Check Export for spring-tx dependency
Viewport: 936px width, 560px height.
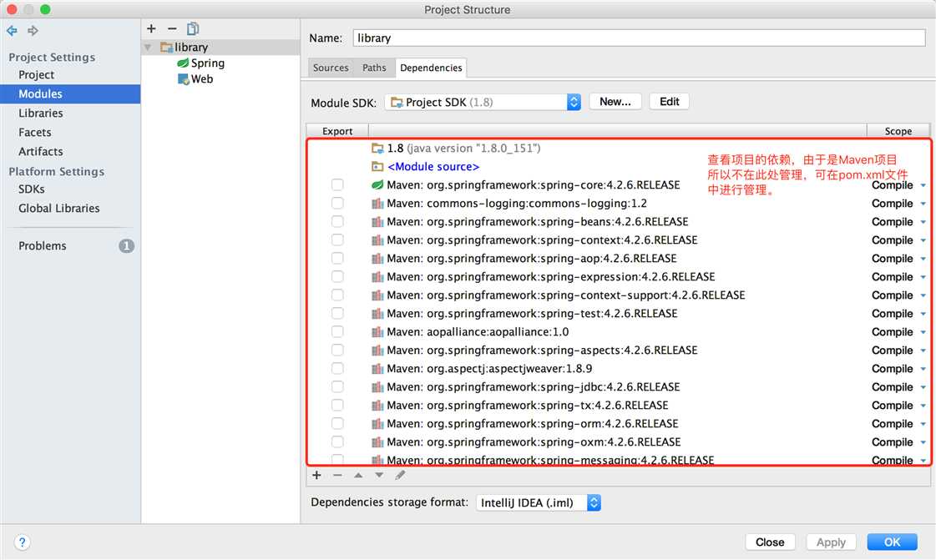(x=337, y=406)
